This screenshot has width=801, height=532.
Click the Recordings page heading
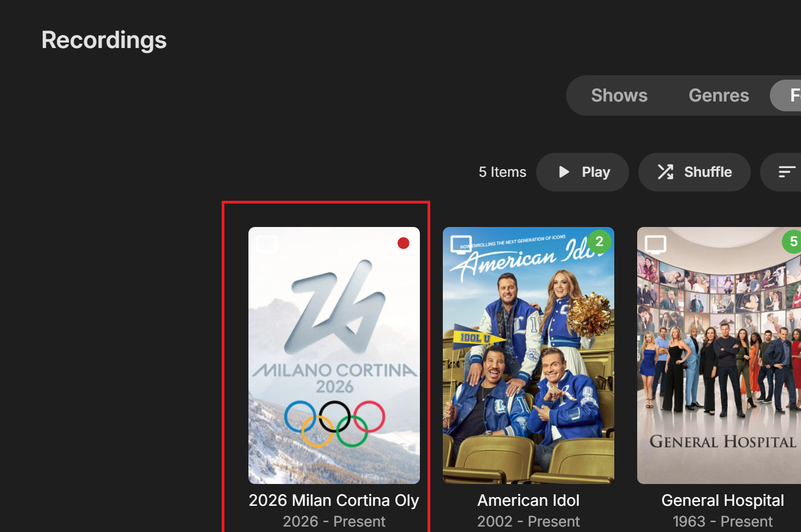(x=104, y=40)
